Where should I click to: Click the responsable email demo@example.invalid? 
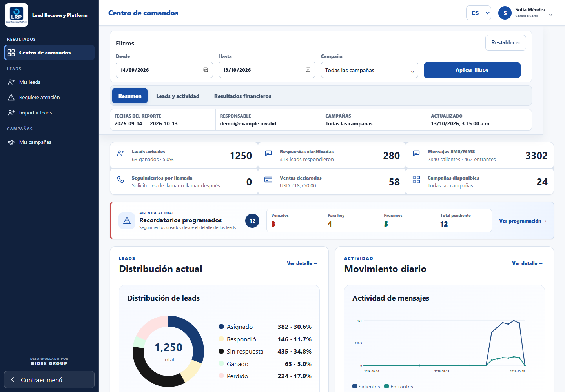coord(248,123)
